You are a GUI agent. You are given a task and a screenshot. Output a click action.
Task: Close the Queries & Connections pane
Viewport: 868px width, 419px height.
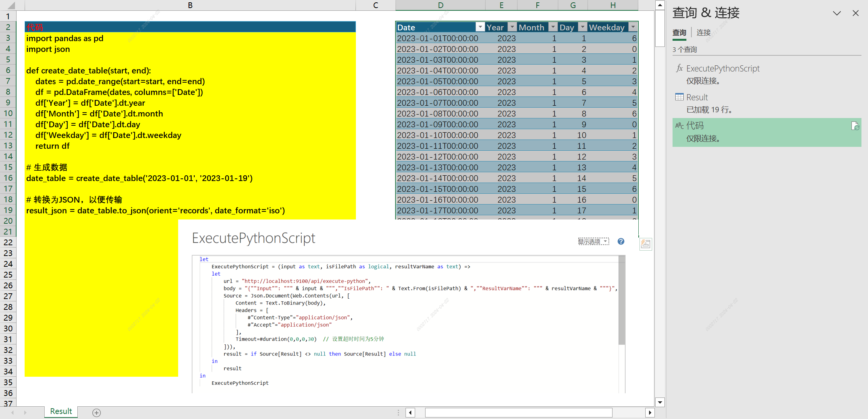point(856,13)
